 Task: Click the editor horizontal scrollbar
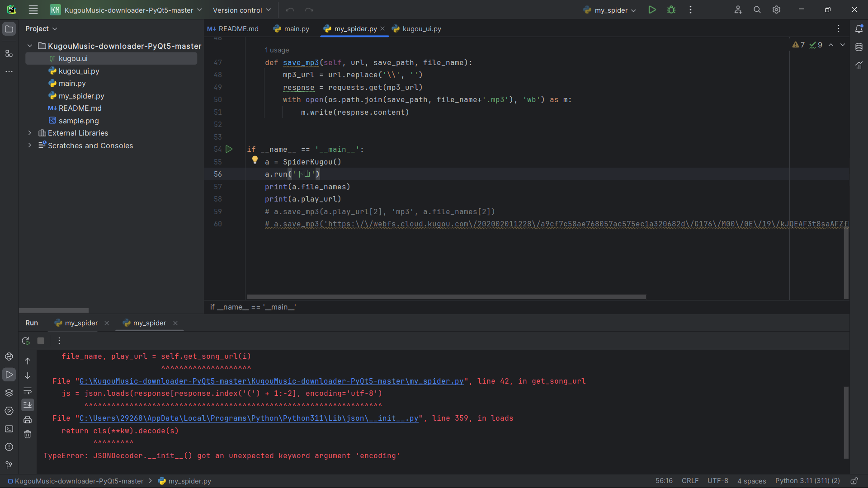(x=446, y=297)
